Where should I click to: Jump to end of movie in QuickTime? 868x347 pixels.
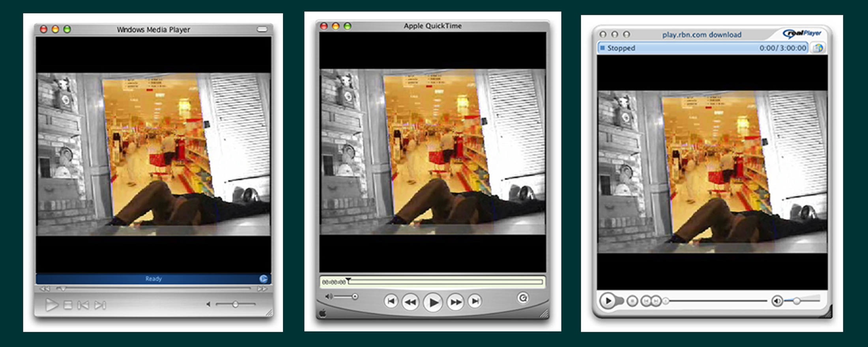(475, 302)
